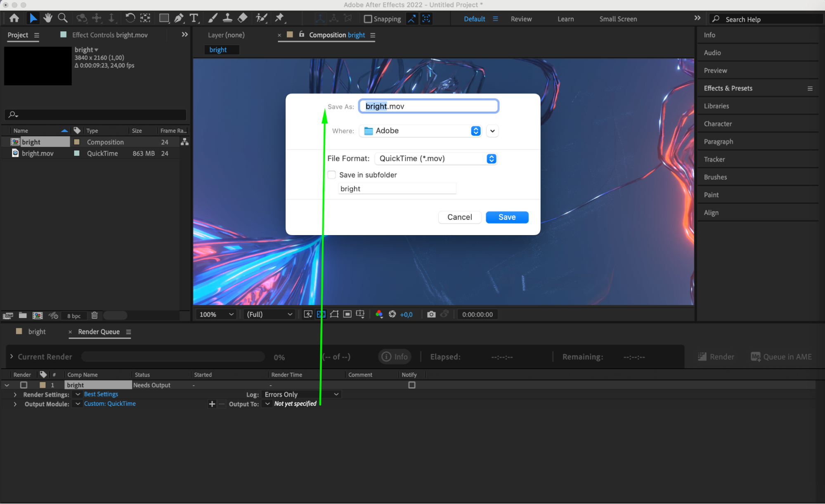This screenshot has height=504, width=825.
Task: Select the Puppet Pin tool
Action: (x=279, y=18)
